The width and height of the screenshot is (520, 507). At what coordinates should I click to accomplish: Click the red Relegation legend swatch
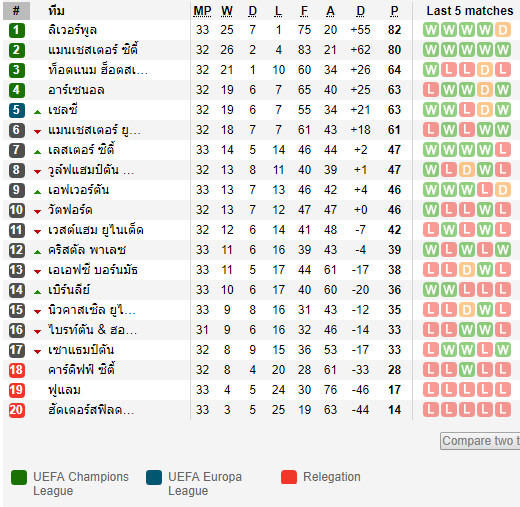pyautogui.click(x=289, y=477)
